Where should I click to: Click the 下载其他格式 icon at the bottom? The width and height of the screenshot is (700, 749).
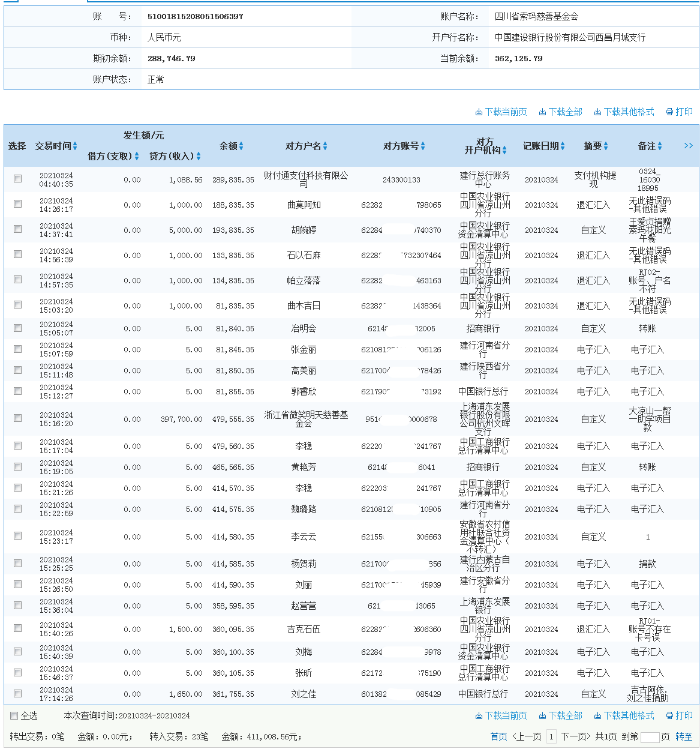[597, 715]
